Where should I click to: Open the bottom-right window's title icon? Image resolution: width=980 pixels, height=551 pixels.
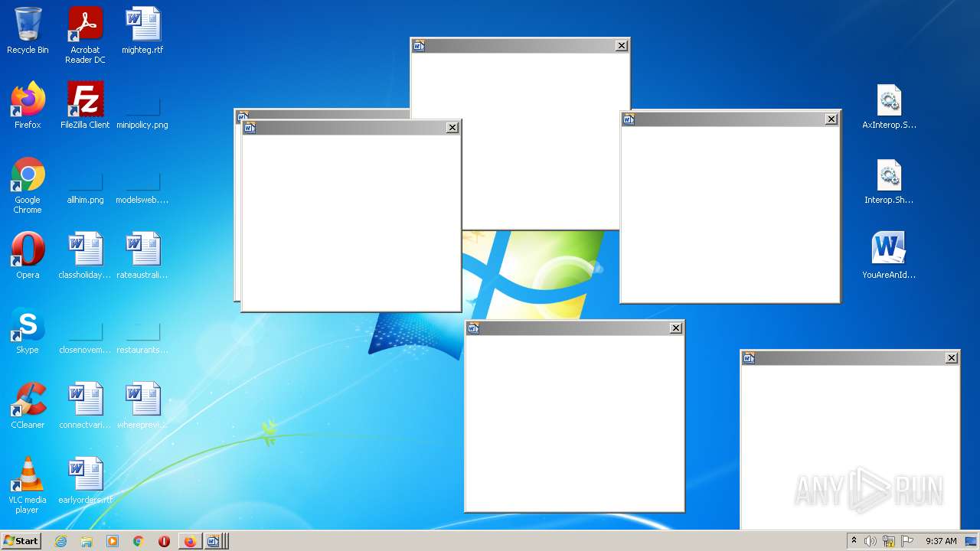pyautogui.click(x=749, y=358)
